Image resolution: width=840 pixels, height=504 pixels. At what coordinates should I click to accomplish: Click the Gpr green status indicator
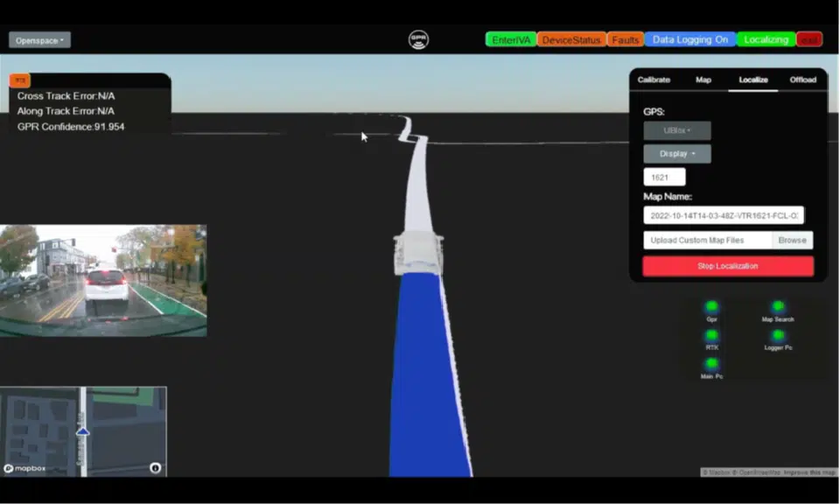pos(711,306)
